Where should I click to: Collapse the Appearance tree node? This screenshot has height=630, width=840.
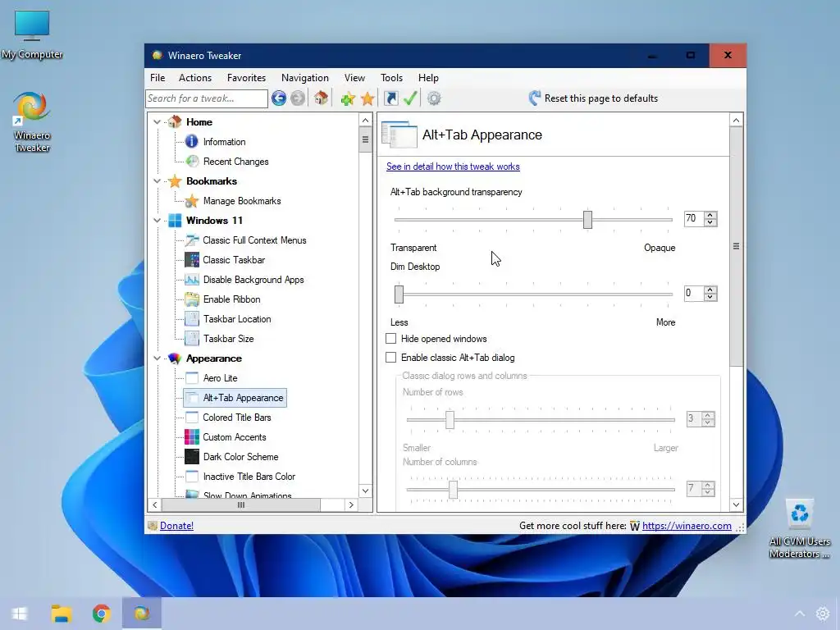pos(157,358)
